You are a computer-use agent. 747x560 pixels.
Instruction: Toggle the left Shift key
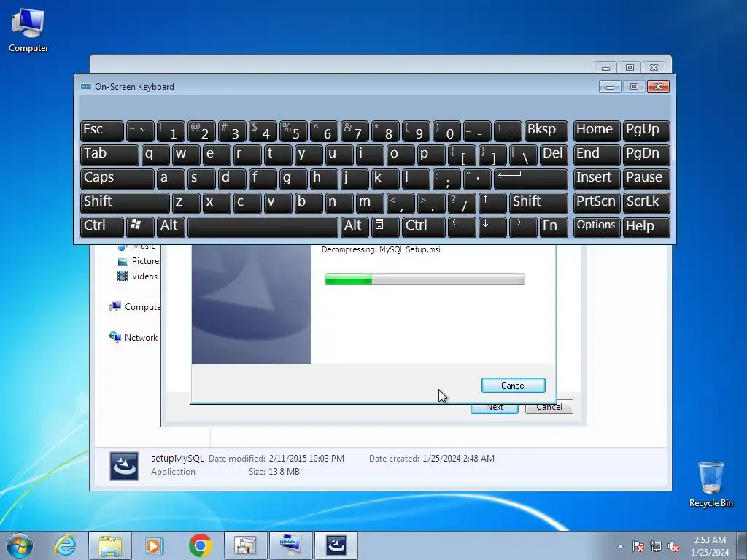(125, 203)
